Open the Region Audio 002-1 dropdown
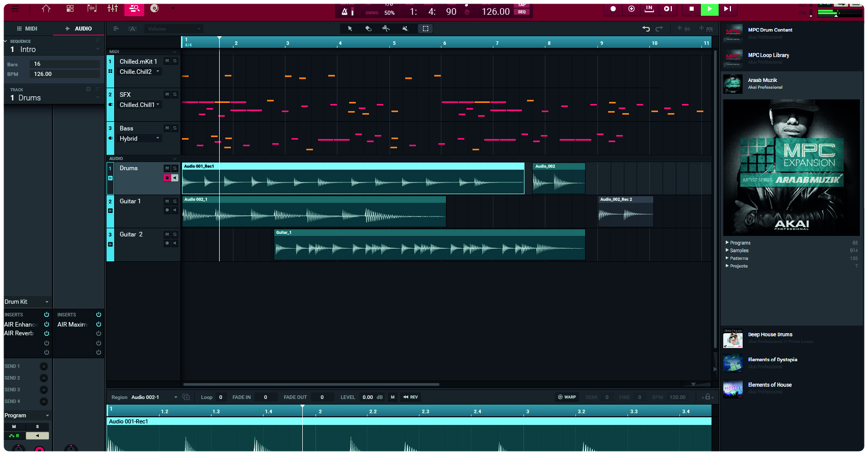This screenshot has height=455, width=868. 154,397
